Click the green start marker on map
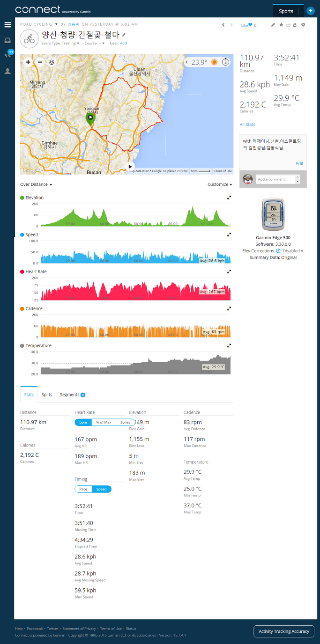The image size is (320, 644). click(90, 118)
